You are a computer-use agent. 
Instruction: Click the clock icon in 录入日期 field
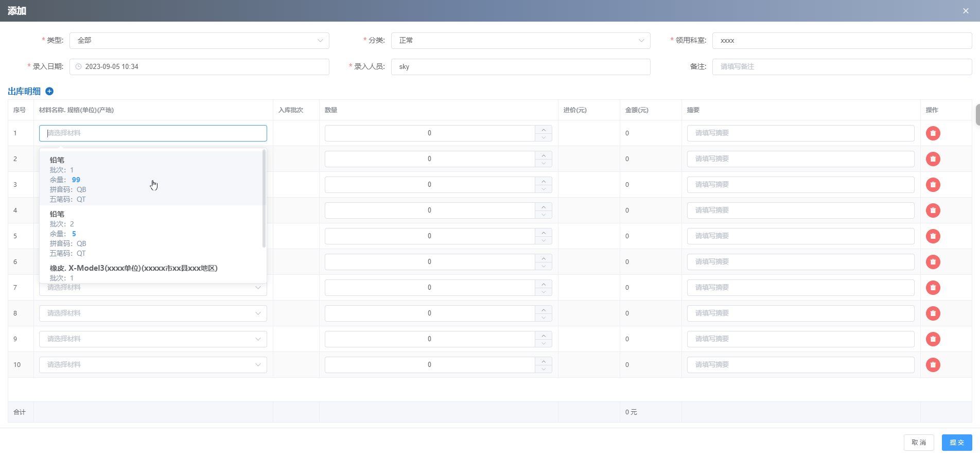point(79,66)
